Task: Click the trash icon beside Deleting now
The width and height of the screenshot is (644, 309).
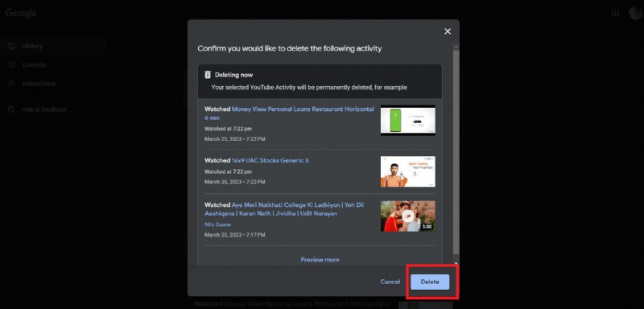Action: (208, 75)
